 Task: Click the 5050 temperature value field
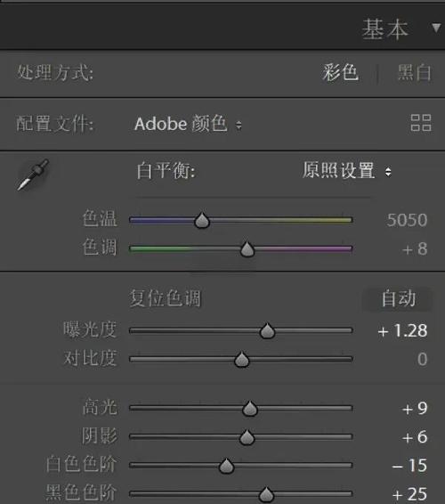tap(407, 220)
